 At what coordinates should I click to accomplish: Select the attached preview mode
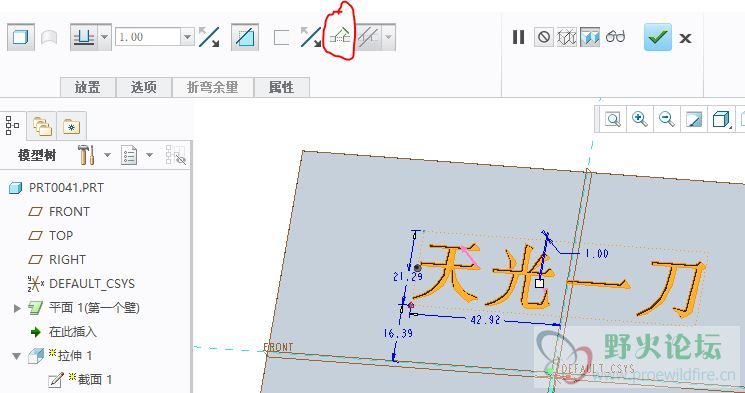click(590, 37)
